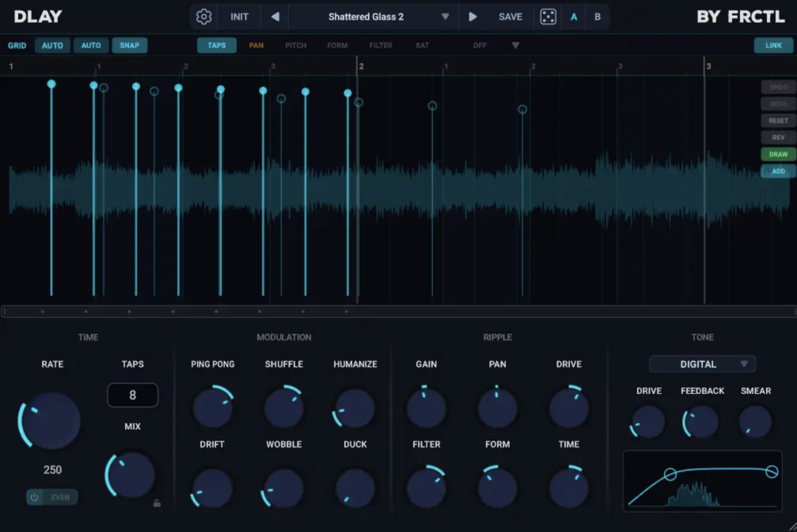Click the INIT button

pyautogui.click(x=239, y=17)
